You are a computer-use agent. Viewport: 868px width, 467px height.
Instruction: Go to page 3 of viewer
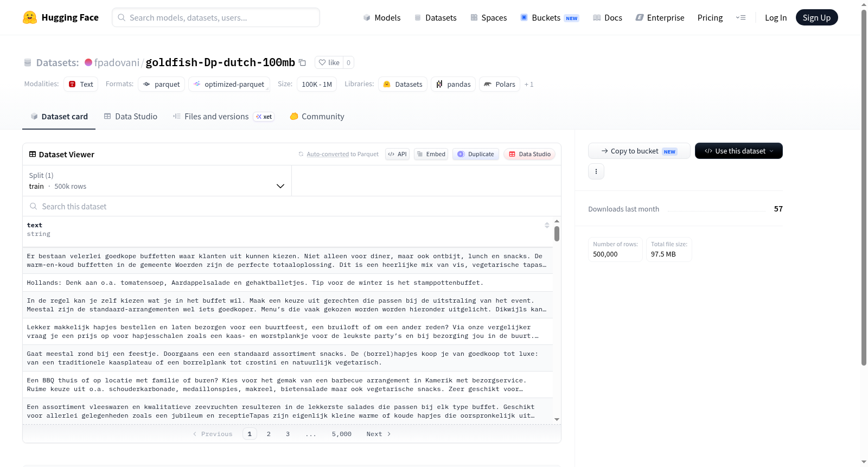288,434
